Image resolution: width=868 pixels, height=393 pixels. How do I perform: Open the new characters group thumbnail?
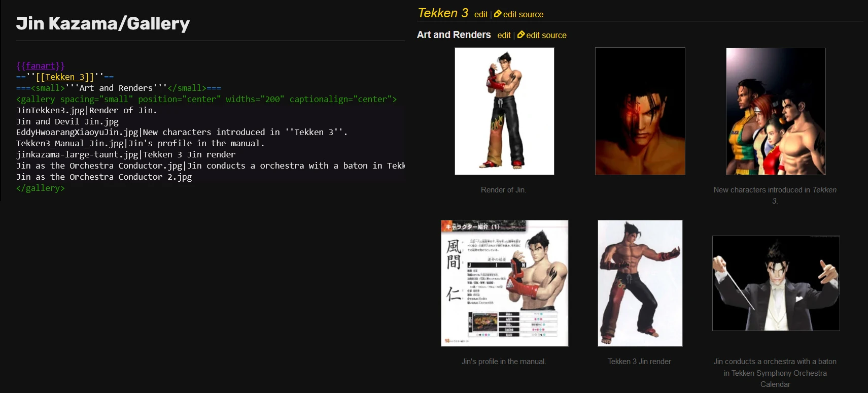click(x=776, y=111)
